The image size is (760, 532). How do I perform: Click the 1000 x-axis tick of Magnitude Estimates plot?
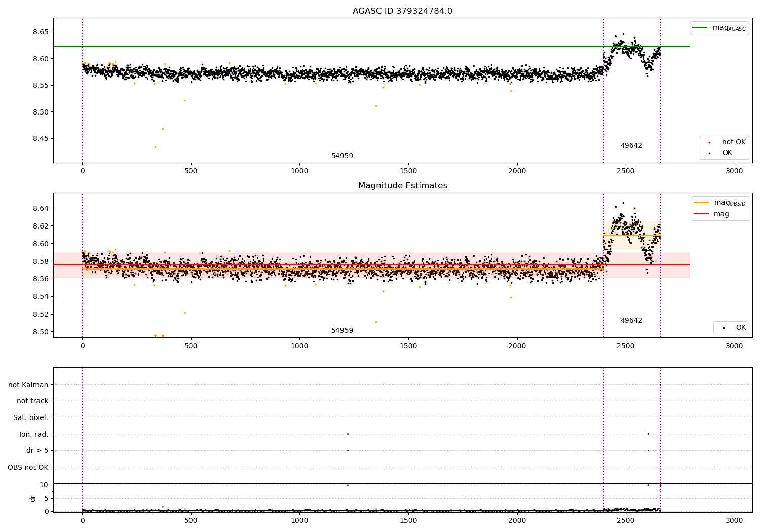299,346
